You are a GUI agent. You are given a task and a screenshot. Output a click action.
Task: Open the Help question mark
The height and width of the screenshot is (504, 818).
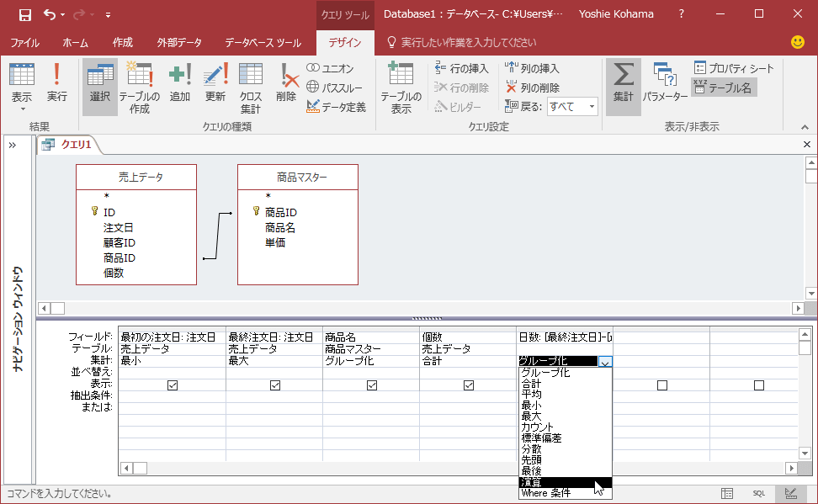click(681, 14)
